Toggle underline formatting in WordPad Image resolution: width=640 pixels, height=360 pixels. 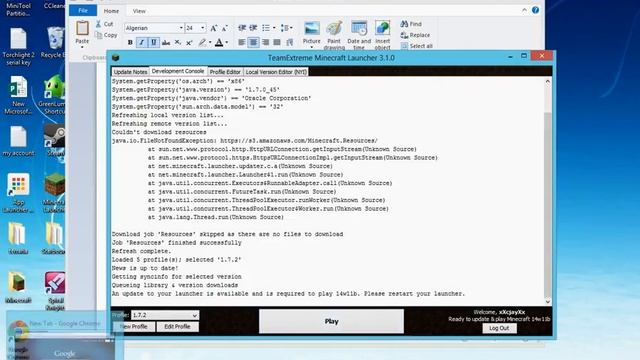point(153,42)
